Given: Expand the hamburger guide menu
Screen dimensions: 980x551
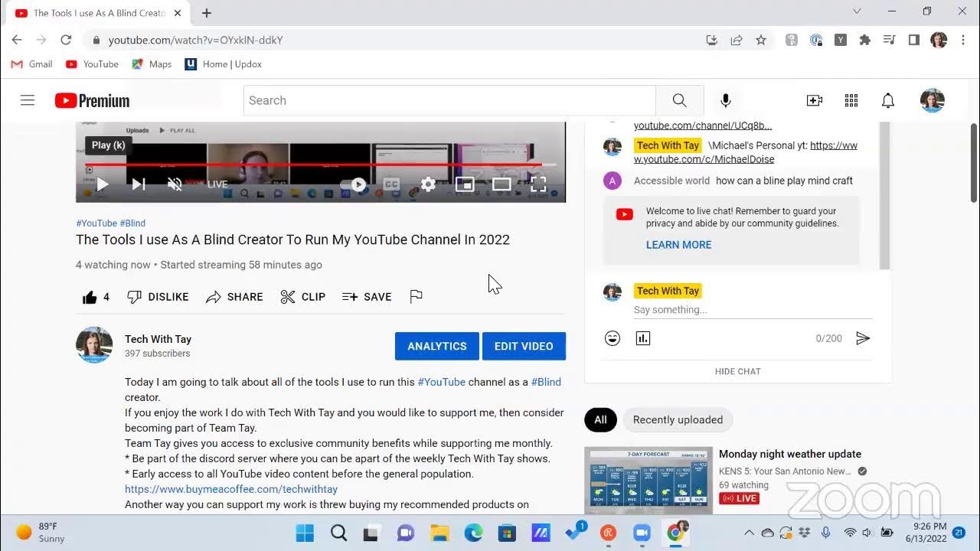Looking at the screenshot, I should pos(28,99).
